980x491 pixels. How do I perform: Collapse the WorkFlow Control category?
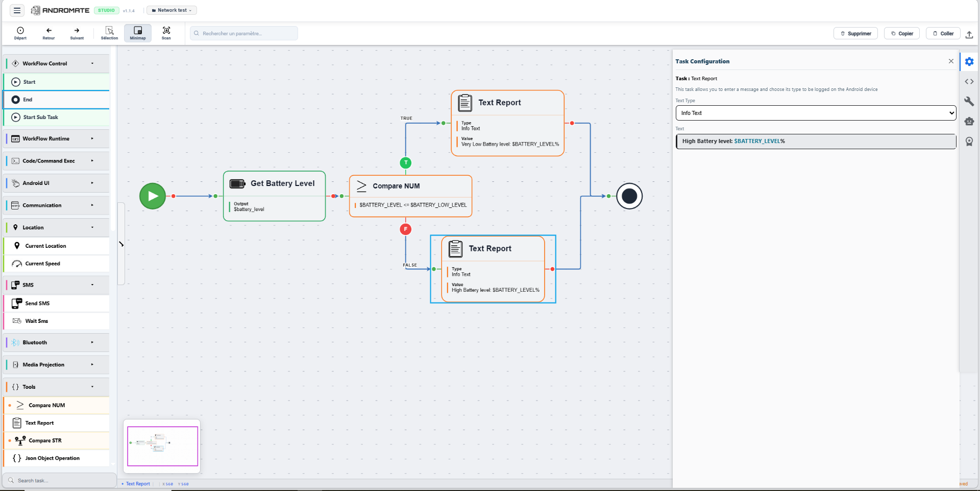(x=57, y=64)
